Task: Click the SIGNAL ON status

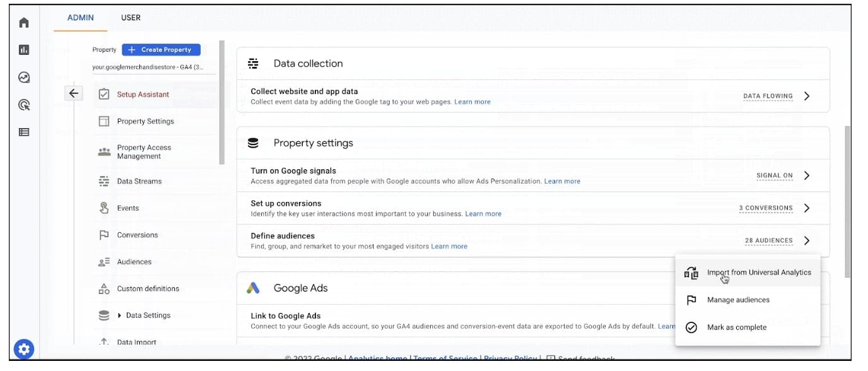Action: (x=775, y=176)
